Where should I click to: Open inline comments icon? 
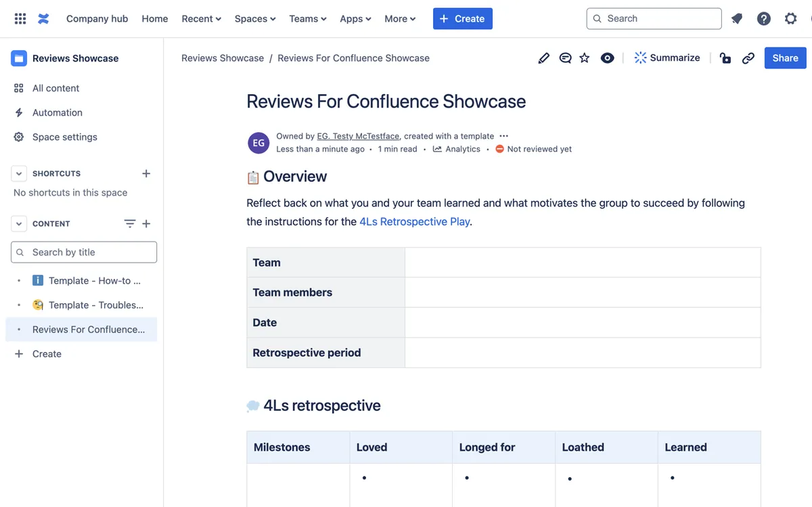pos(565,58)
